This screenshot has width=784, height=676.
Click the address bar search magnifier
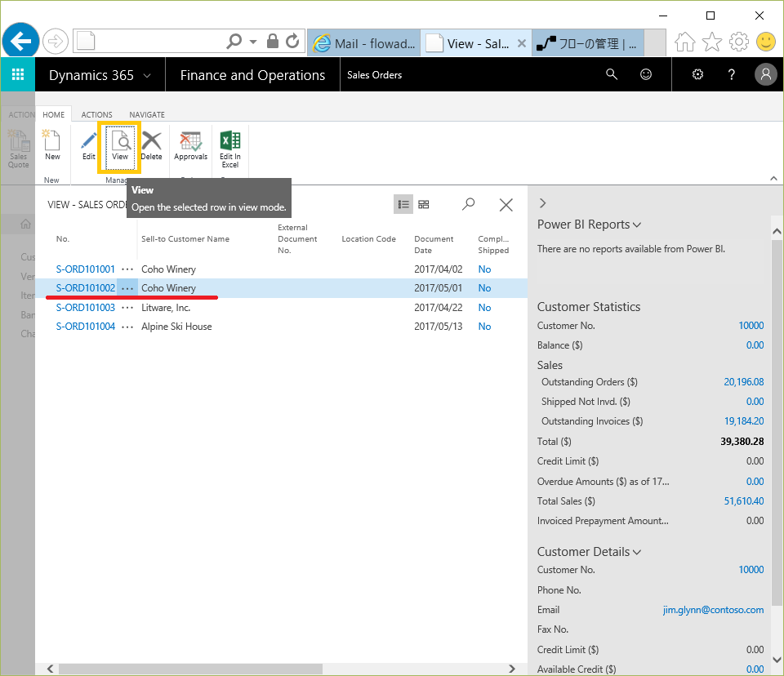pos(234,41)
